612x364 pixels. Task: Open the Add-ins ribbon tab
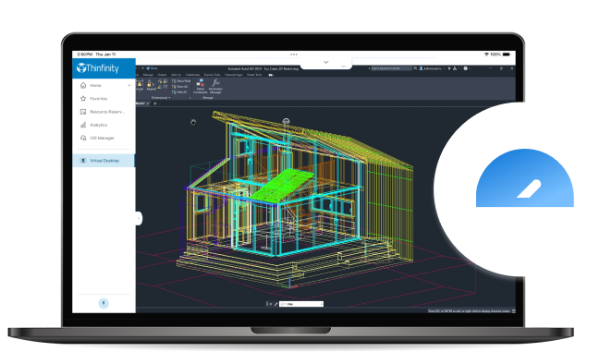point(176,75)
